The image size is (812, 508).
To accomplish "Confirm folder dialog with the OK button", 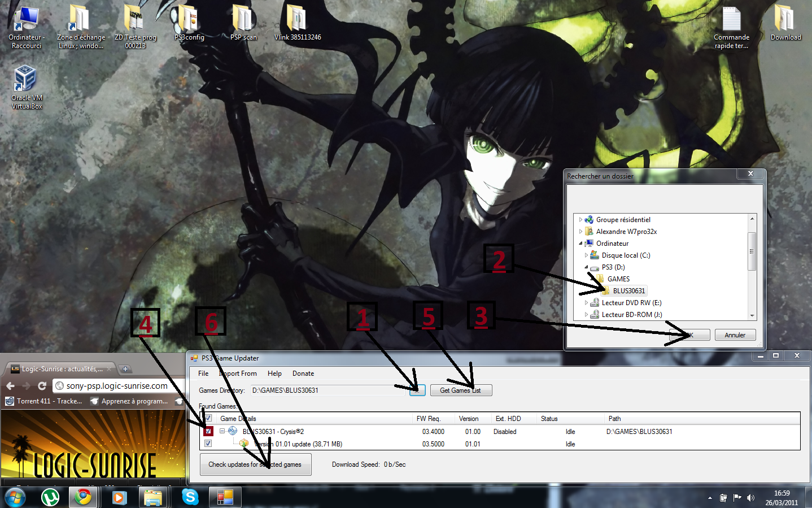I will (x=689, y=335).
